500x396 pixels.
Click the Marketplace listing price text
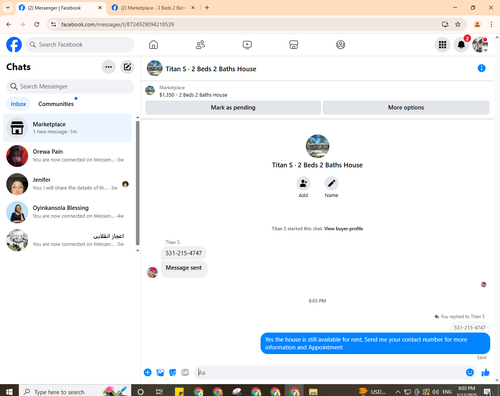193,95
